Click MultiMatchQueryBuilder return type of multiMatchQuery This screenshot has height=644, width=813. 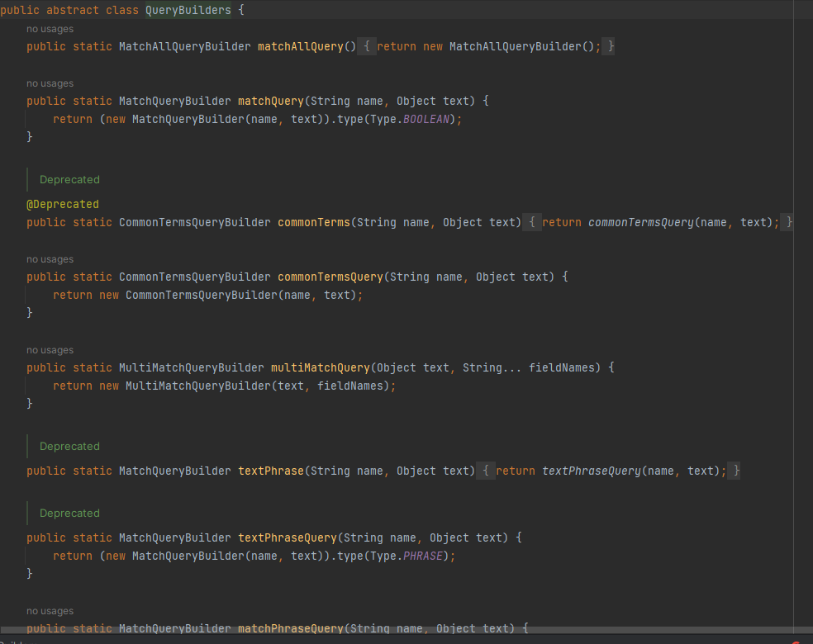pyautogui.click(x=192, y=368)
